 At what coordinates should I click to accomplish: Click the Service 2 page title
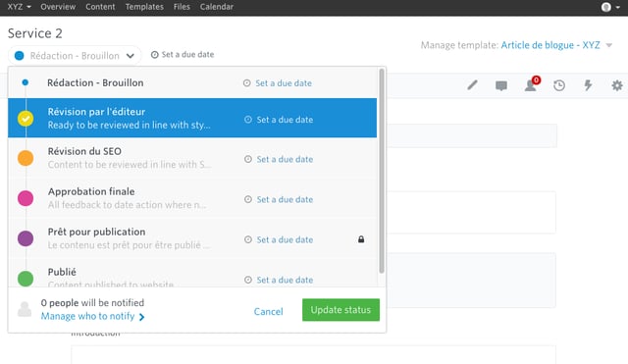(x=35, y=33)
